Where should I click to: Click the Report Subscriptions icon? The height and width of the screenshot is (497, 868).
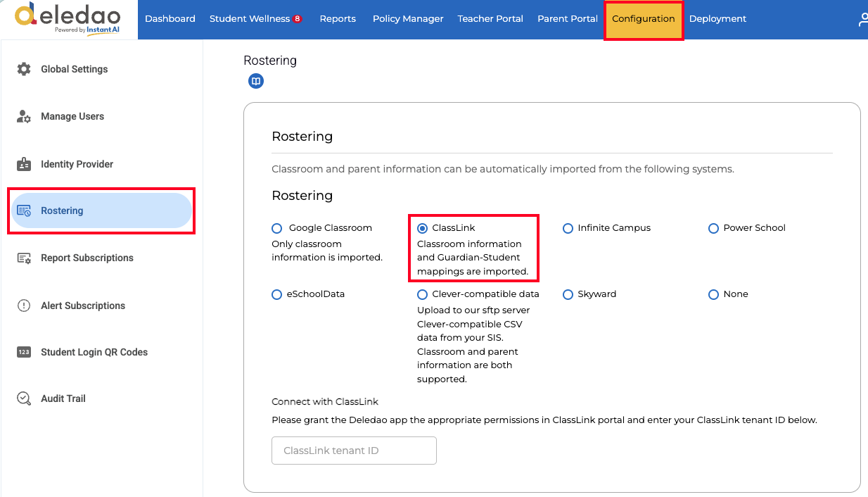point(24,258)
